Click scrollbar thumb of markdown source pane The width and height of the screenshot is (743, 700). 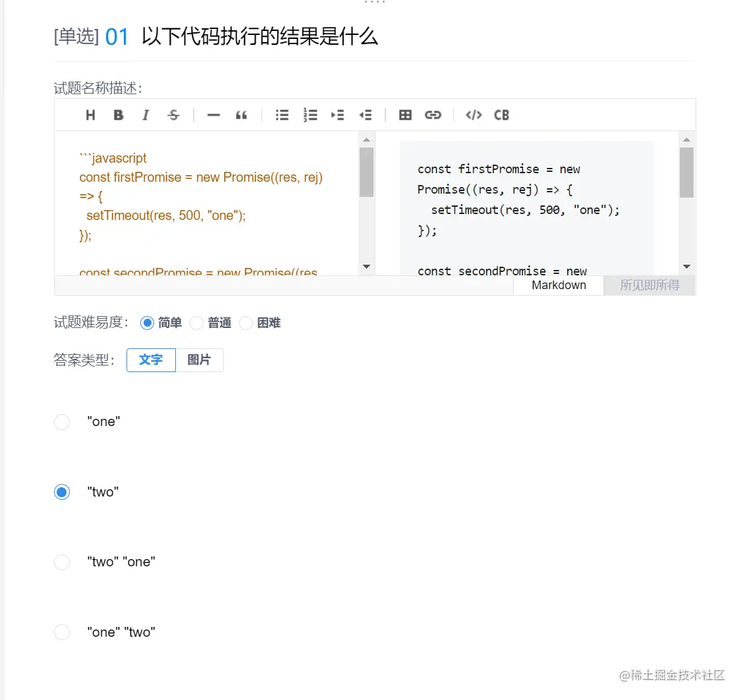click(366, 172)
